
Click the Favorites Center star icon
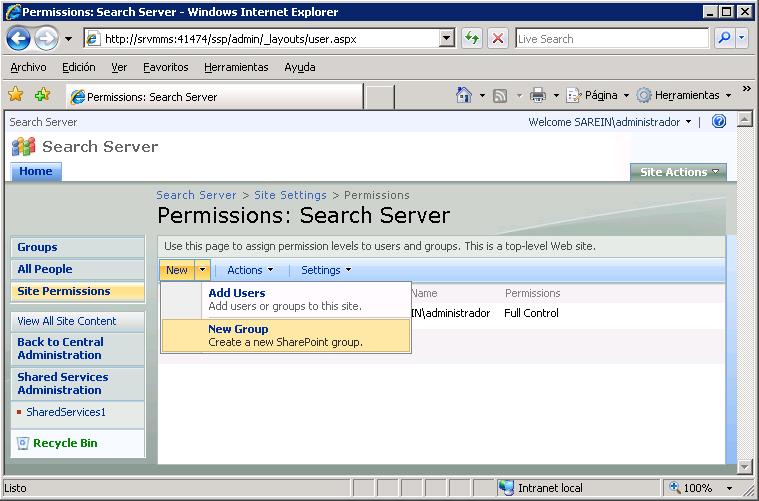(16, 94)
